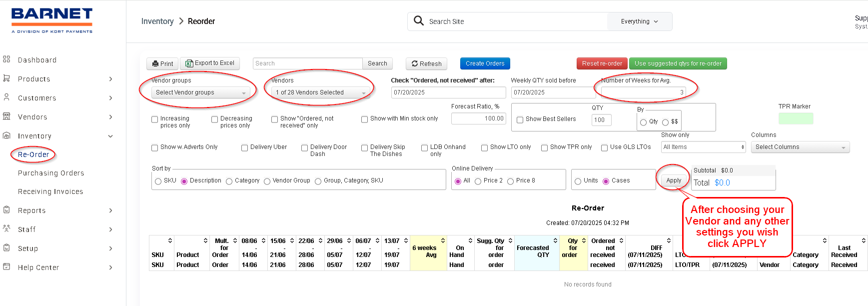Open Re-Order in the sidebar

click(x=33, y=154)
